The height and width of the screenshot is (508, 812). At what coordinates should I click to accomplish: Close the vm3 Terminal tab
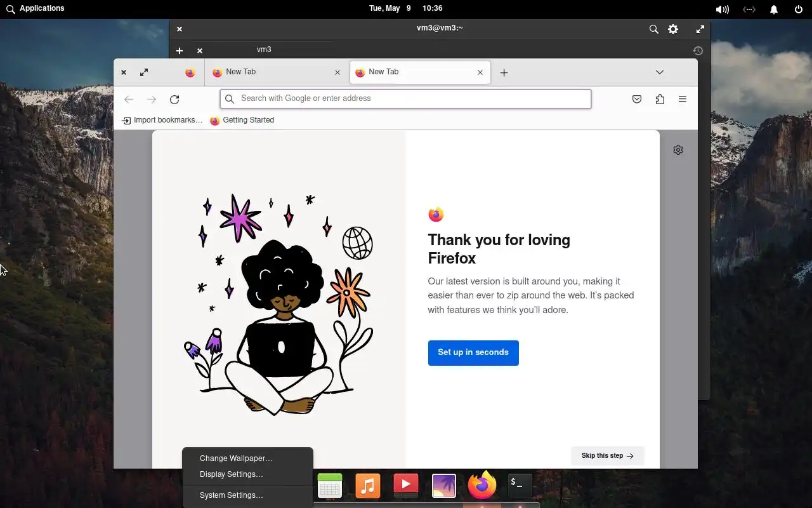click(x=199, y=51)
